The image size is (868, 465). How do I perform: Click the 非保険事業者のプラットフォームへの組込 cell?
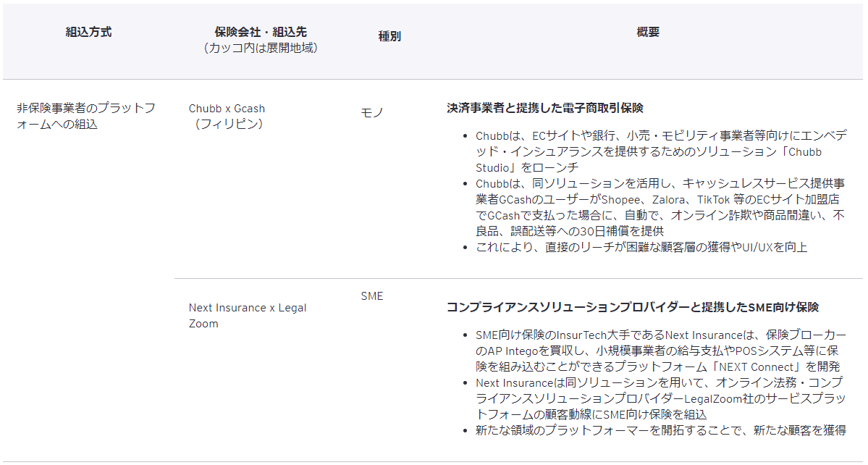pyautogui.click(x=85, y=116)
